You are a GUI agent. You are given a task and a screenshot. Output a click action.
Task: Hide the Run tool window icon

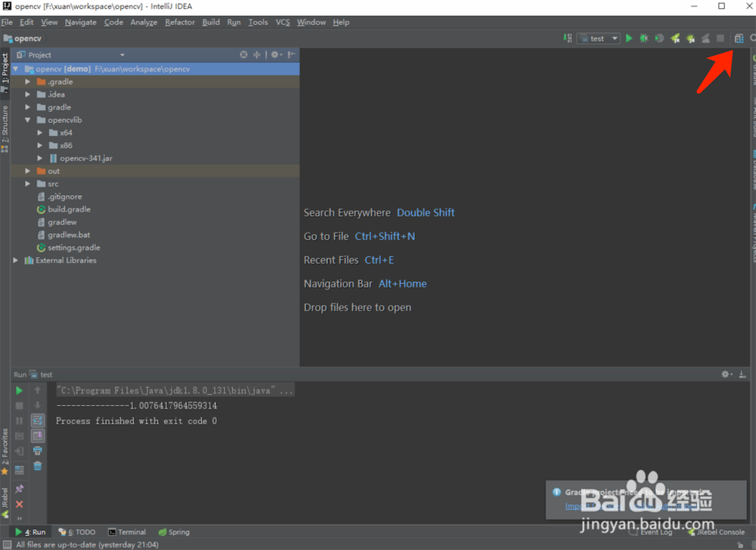(x=742, y=374)
